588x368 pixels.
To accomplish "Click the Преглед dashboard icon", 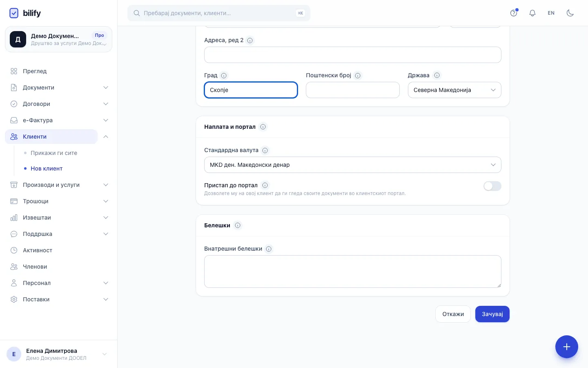I will coord(14,71).
